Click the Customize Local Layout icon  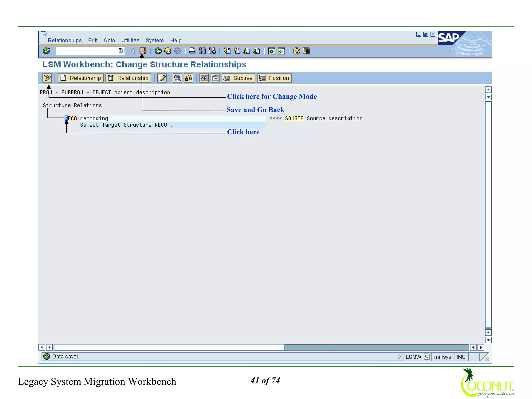click(307, 51)
